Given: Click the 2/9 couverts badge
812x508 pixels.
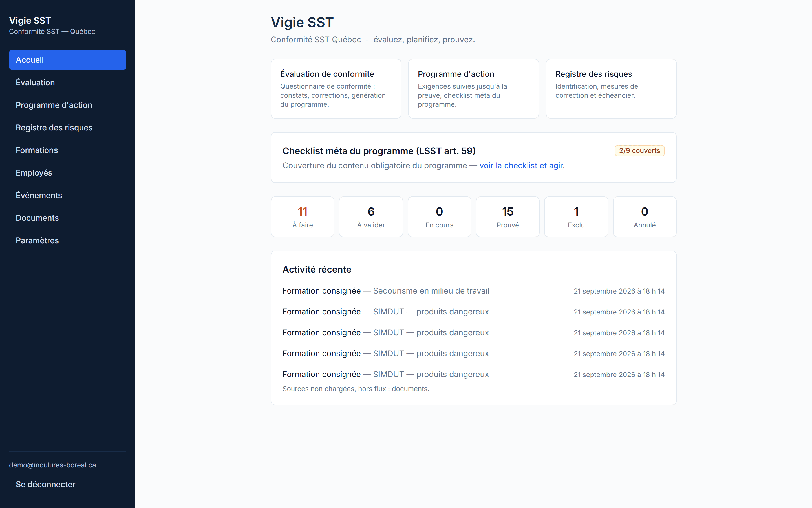Looking at the screenshot, I should [x=639, y=150].
